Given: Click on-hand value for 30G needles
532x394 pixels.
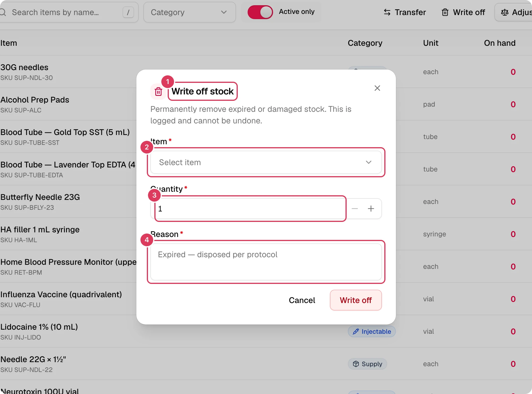Looking at the screenshot, I should pyautogui.click(x=513, y=72).
